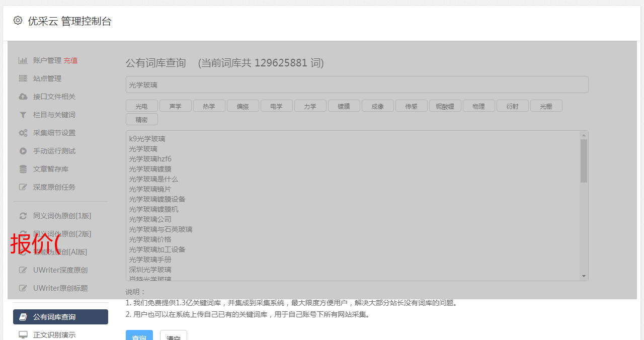The width and height of the screenshot is (644, 340).
Task: Click the blue 查询 button
Action: tap(139, 335)
